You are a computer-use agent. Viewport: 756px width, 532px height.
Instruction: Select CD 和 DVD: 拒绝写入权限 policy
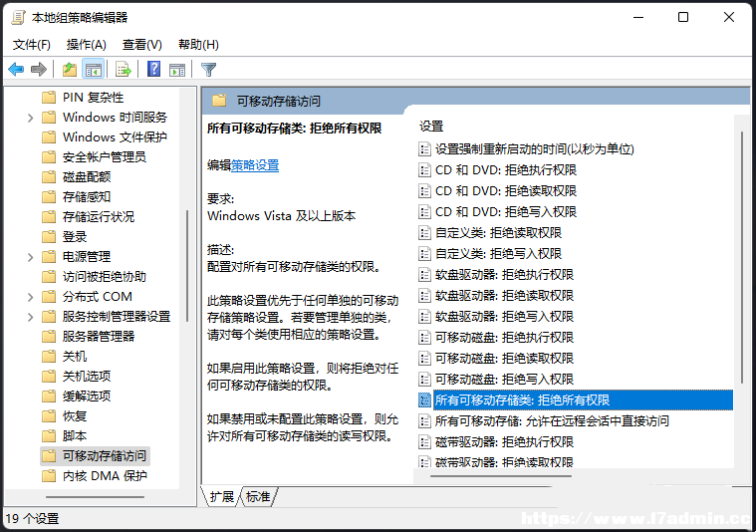coord(506,212)
